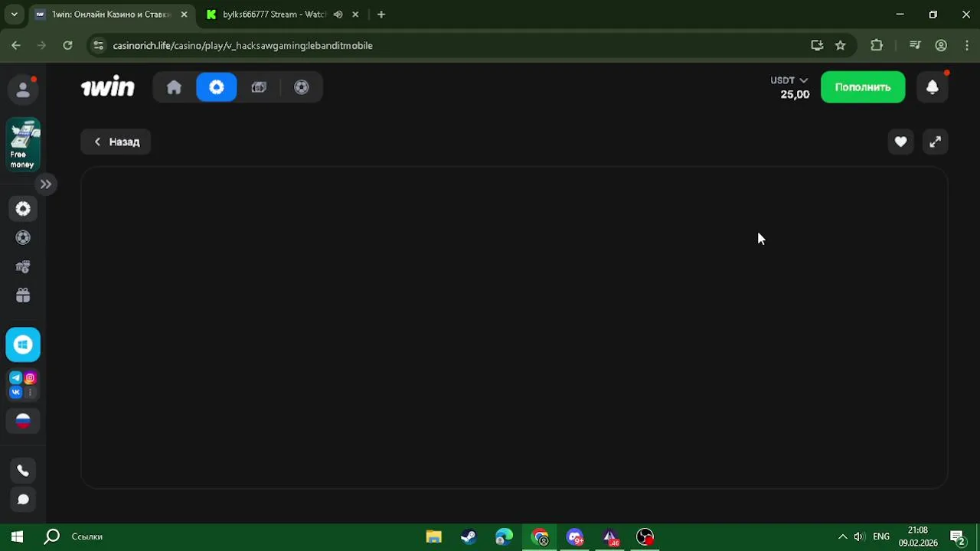The image size is (980, 551).
Task: Open the user profile avatar in sidebar
Action: pos(23,90)
